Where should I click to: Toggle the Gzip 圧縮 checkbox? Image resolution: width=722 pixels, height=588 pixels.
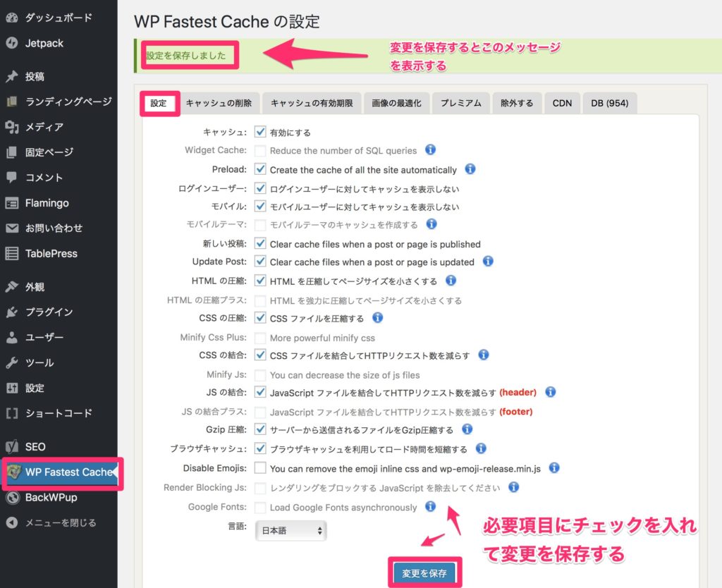pos(260,429)
